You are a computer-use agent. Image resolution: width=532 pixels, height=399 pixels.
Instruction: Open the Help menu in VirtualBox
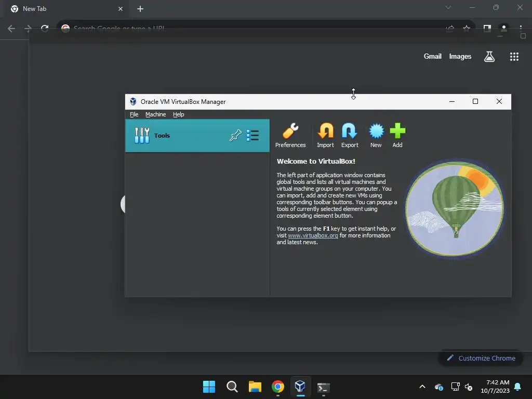179,114
